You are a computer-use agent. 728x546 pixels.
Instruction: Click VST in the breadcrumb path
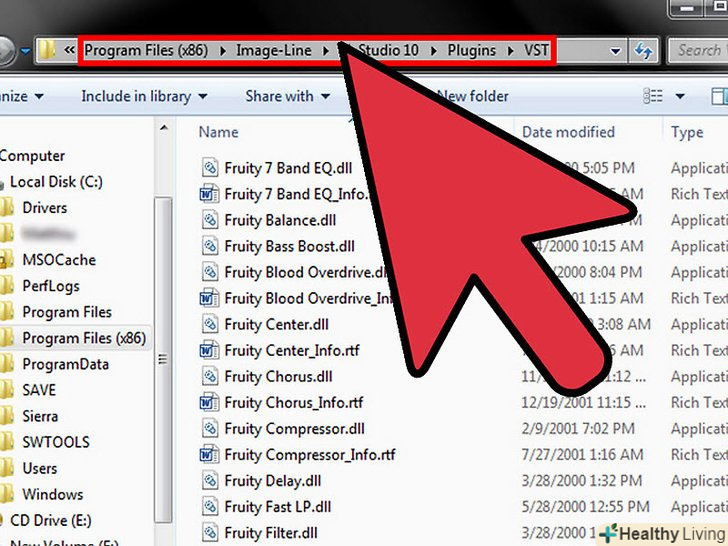click(x=537, y=50)
